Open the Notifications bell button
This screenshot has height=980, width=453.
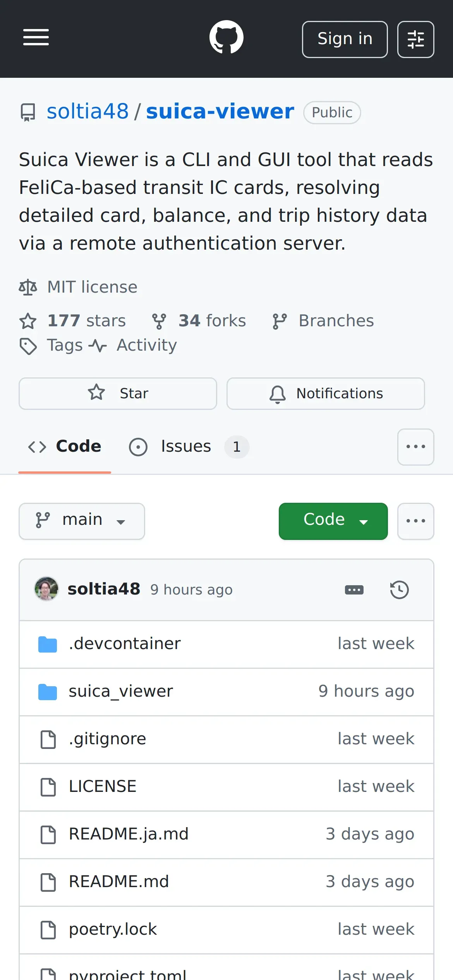326,394
